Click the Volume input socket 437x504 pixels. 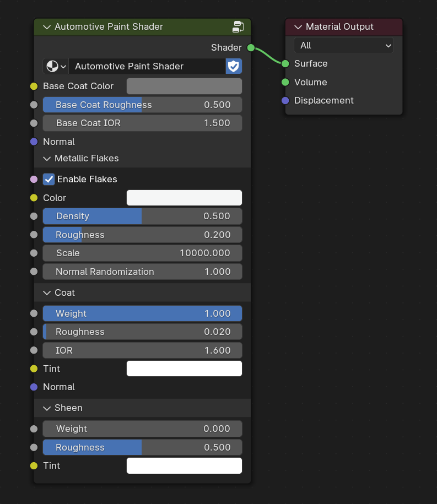coord(285,82)
